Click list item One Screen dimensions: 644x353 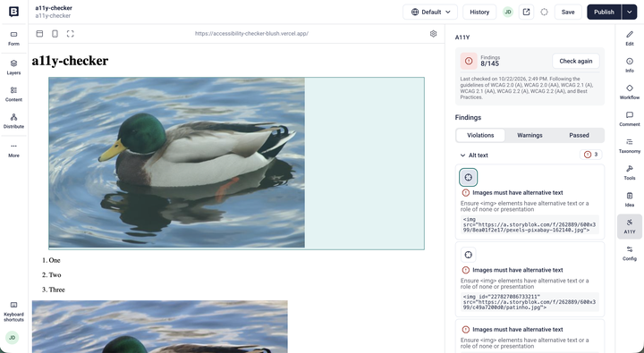pos(55,260)
